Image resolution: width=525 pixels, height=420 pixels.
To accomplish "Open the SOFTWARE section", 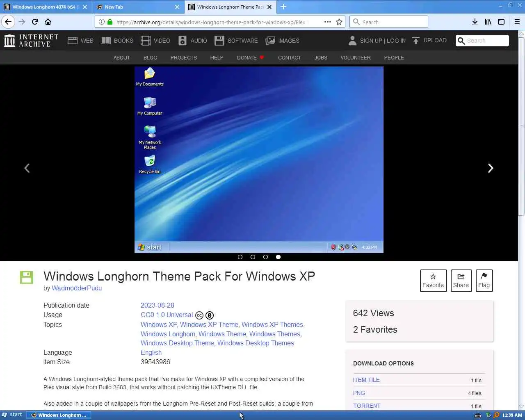I will 236,41.
